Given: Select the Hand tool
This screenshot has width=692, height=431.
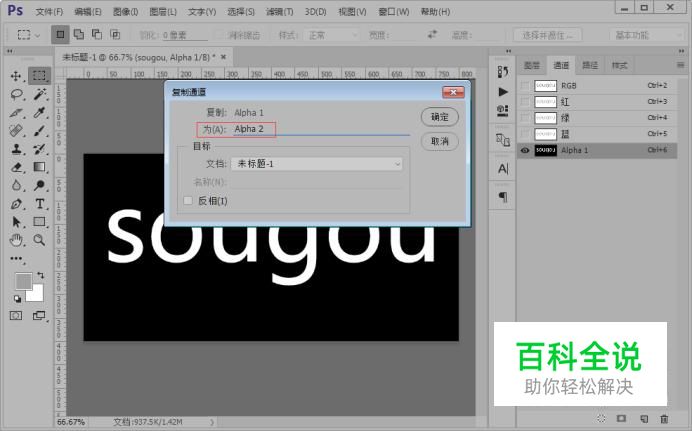Looking at the screenshot, I should click(x=16, y=240).
